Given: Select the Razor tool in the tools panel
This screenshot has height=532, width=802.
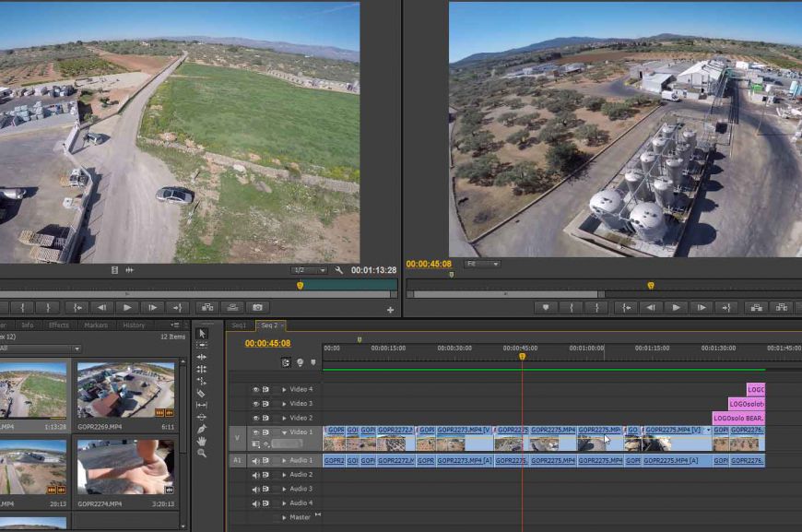Looking at the screenshot, I should (202, 393).
